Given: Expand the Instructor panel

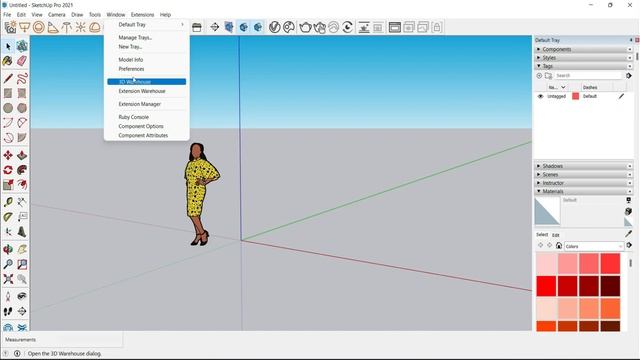Looking at the screenshot, I should 584,183.
